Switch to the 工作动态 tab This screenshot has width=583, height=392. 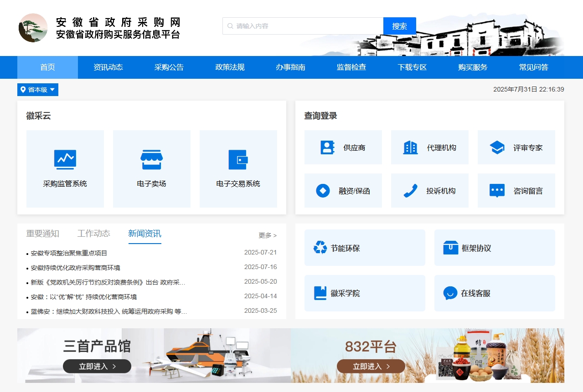point(93,234)
